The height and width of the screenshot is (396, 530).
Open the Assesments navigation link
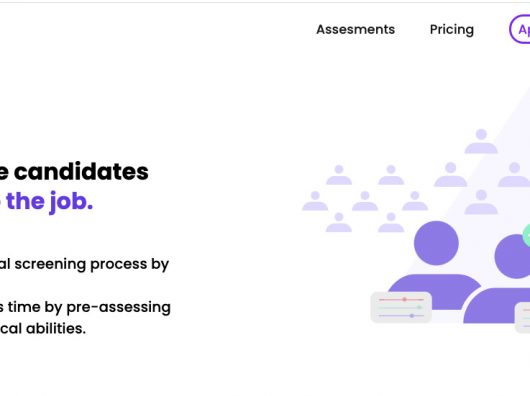(x=355, y=30)
